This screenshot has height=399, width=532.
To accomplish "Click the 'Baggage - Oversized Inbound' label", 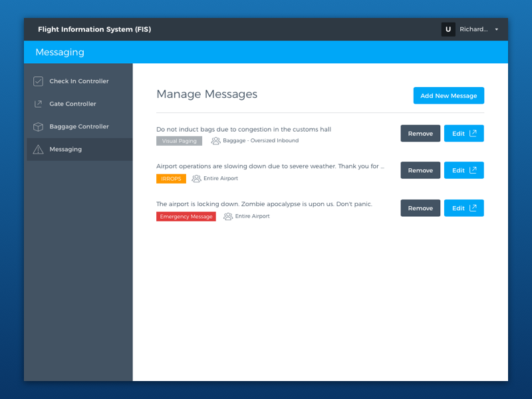I will click(261, 140).
